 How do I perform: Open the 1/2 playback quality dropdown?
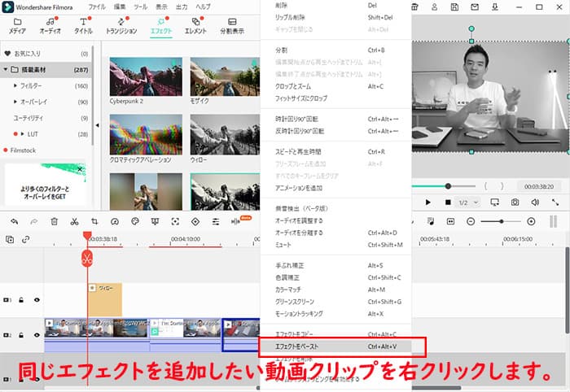click(x=467, y=202)
